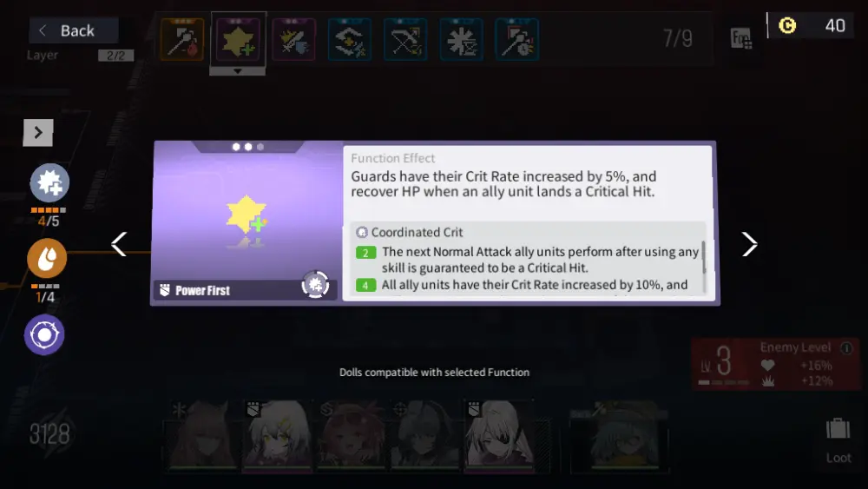
Task: Select the crossed arrows function icon
Action: coord(405,39)
